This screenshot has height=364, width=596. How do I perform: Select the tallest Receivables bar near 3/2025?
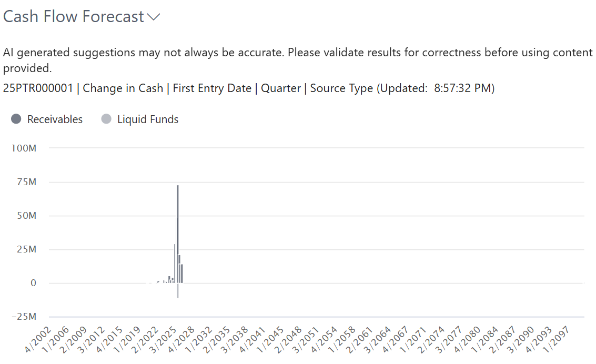(177, 231)
